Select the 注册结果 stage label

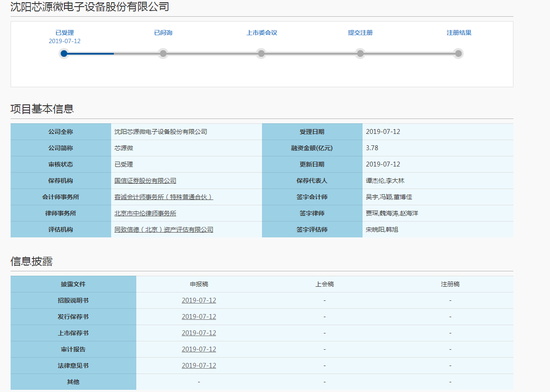(x=459, y=33)
